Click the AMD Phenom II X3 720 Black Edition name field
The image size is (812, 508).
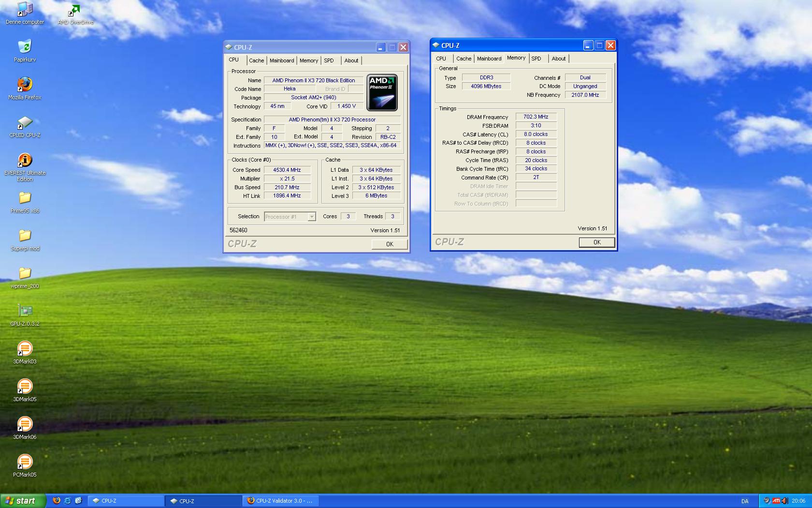click(x=314, y=80)
